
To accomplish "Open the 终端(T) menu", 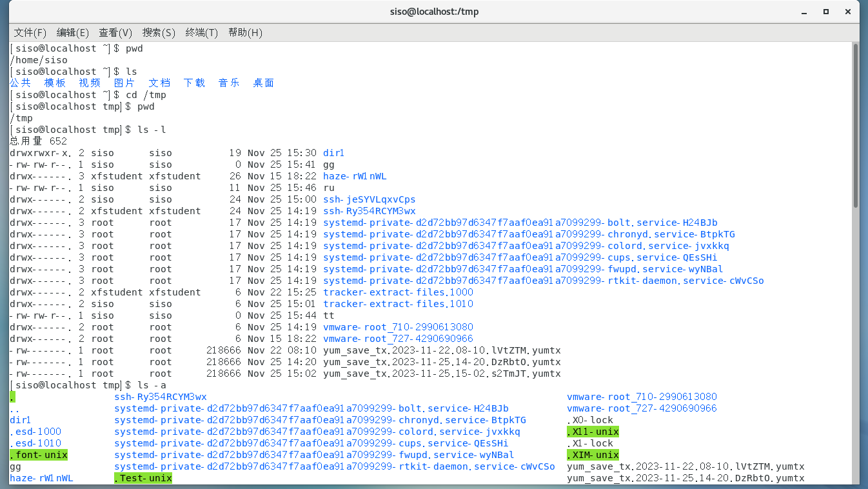I will pos(202,32).
